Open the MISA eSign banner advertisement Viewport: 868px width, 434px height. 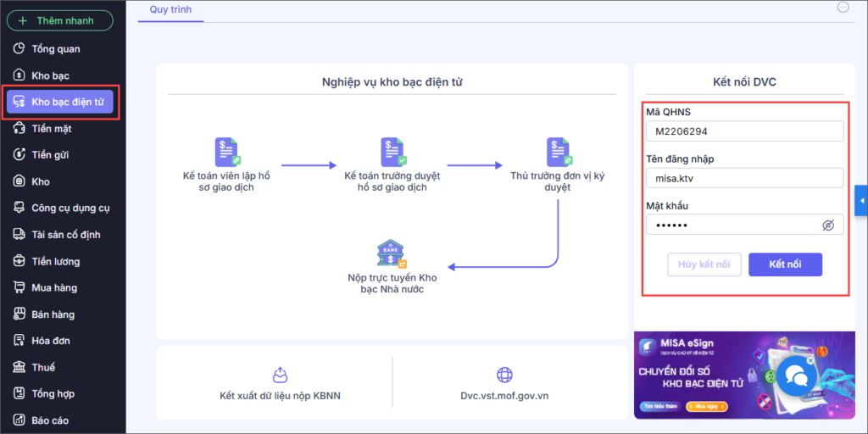[744, 375]
